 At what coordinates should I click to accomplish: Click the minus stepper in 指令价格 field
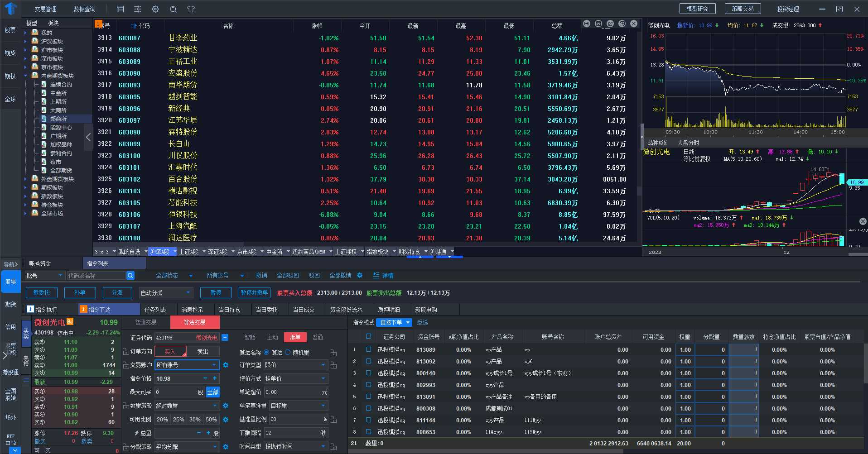(205, 378)
